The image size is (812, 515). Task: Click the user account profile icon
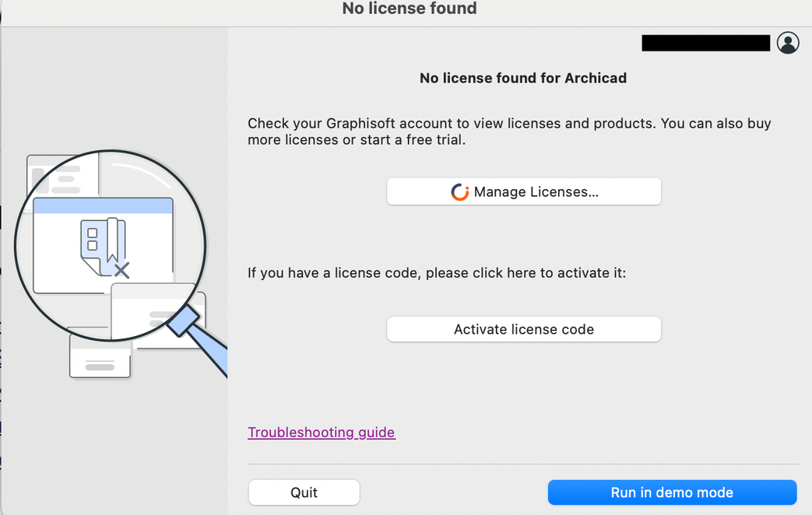[x=788, y=44]
